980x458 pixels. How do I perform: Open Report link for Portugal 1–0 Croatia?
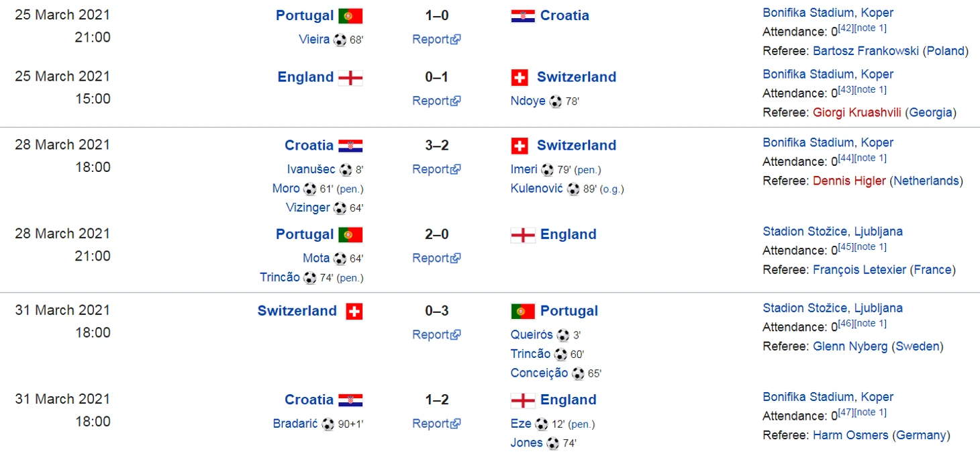click(x=436, y=39)
